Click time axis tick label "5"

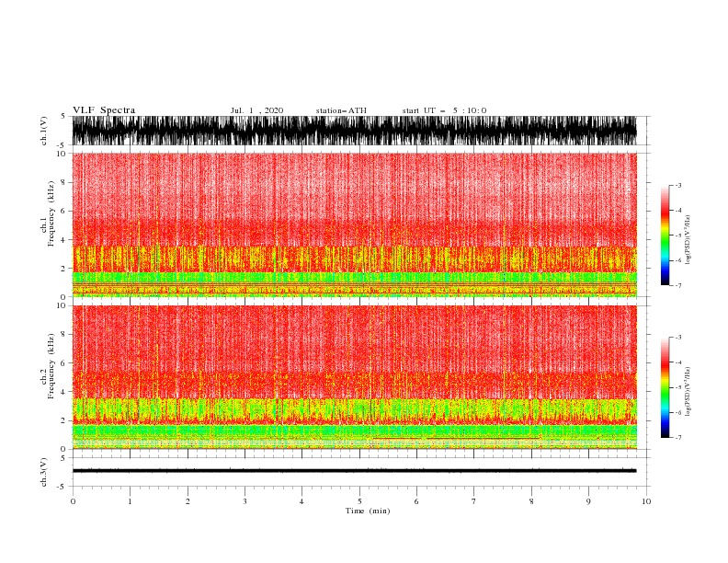(x=359, y=501)
